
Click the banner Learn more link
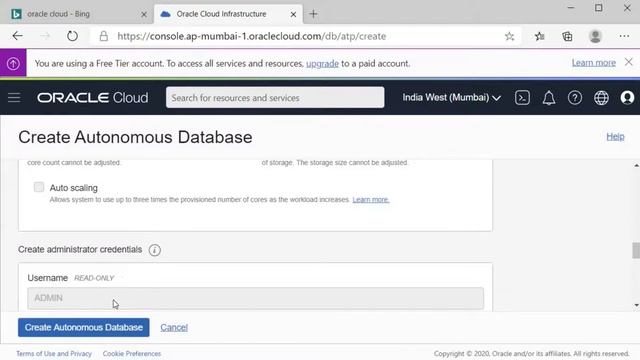pyautogui.click(x=593, y=62)
